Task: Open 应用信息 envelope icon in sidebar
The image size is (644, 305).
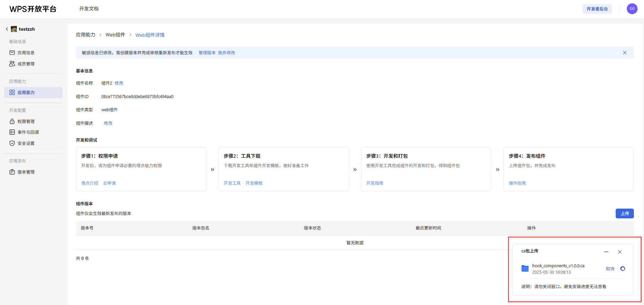Action: [x=12, y=52]
